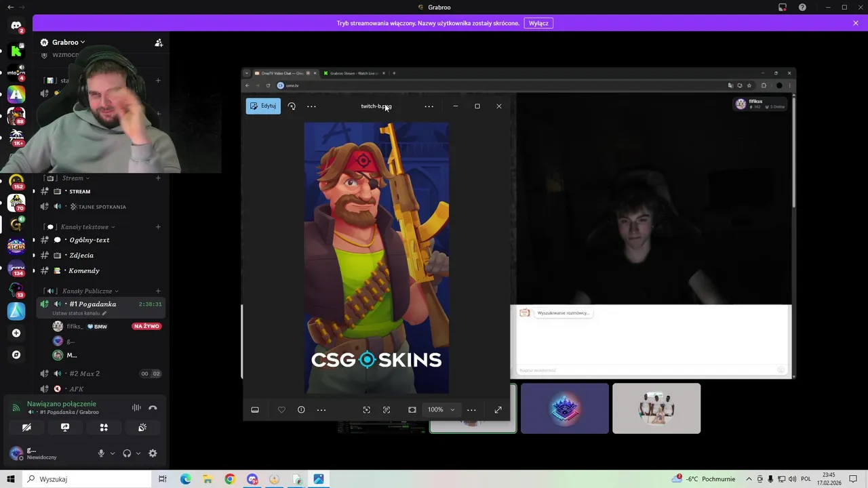
Task: Open the STREAM text channel
Action: pos(100,192)
